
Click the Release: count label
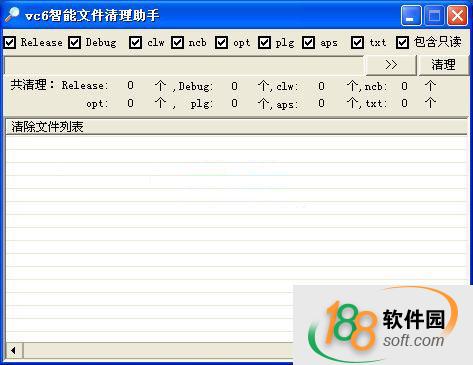(x=85, y=86)
